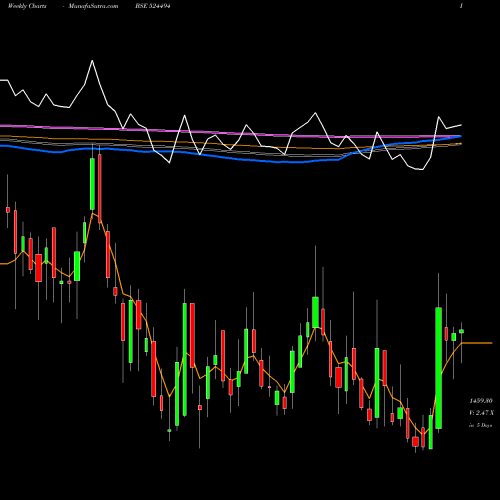Click the 'MunafaSutra.com' watermark label
This screenshot has width=500, height=500.
93,6
